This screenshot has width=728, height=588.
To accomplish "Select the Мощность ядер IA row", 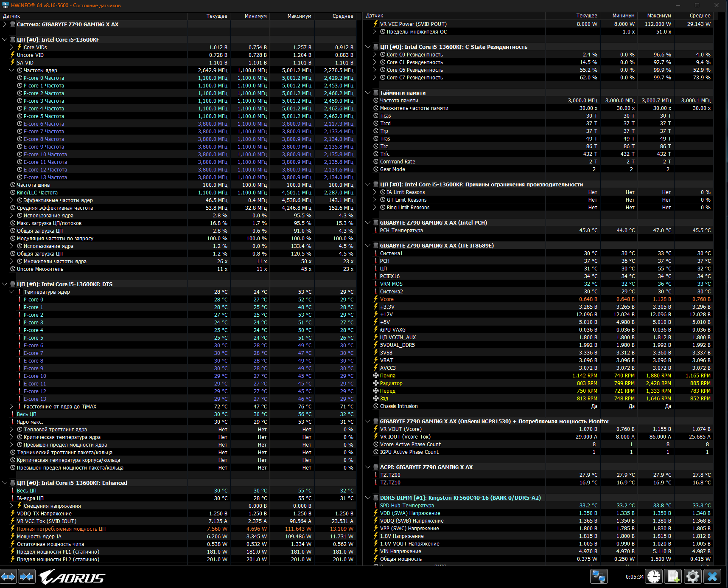I will [178, 536].
